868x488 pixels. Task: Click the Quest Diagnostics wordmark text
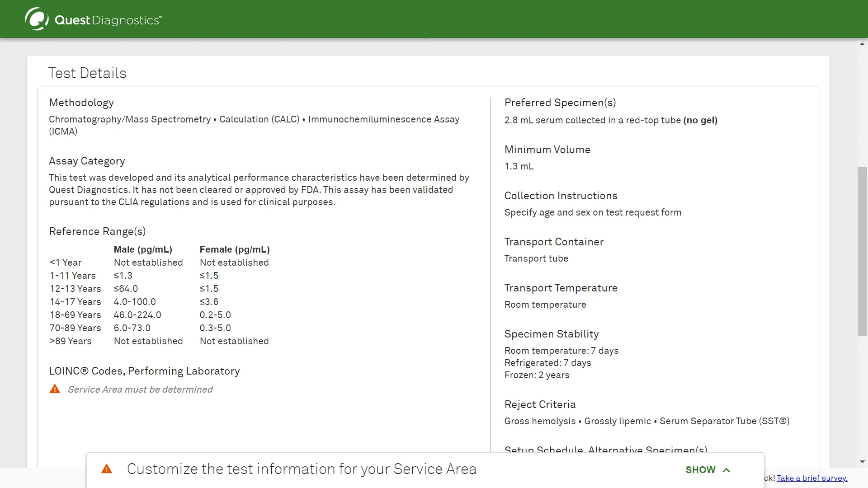108,20
